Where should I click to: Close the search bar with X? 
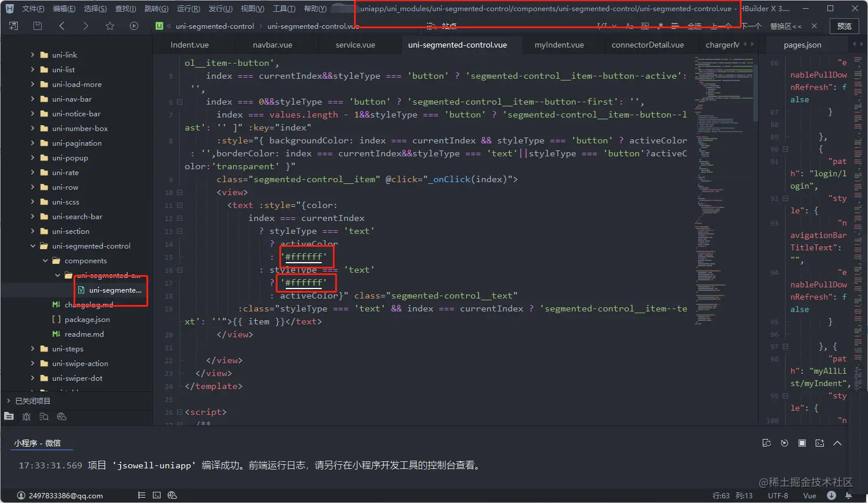pyautogui.click(x=814, y=26)
